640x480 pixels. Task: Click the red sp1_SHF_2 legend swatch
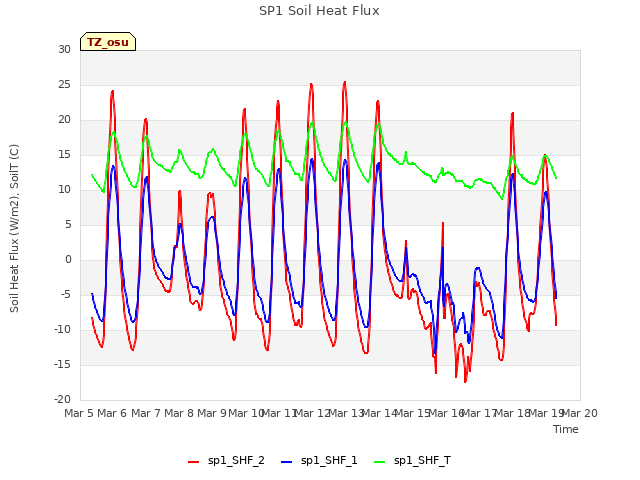[x=193, y=462]
